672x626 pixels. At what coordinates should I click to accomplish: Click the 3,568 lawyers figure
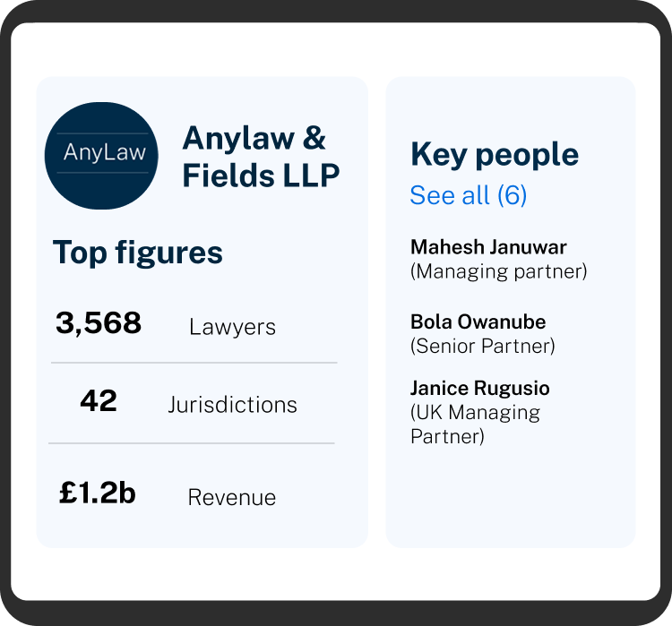99,323
